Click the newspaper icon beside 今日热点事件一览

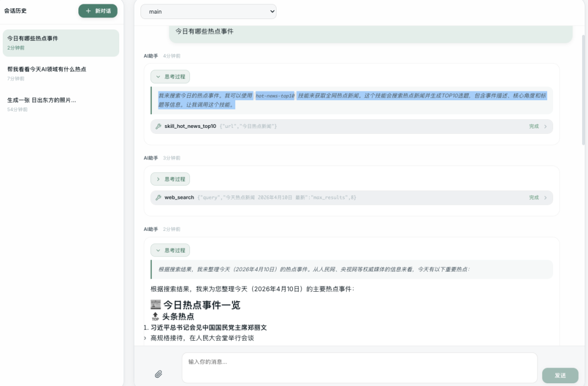156,305
